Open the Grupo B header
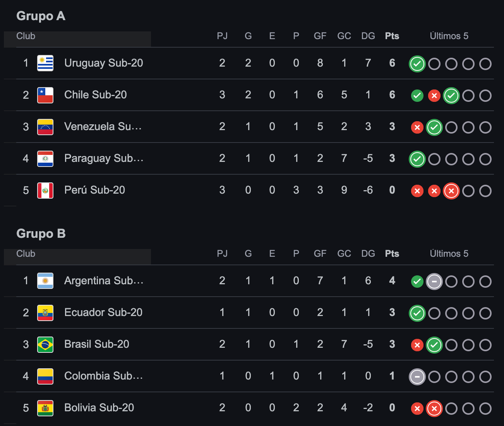The image size is (504, 426). pos(41,234)
